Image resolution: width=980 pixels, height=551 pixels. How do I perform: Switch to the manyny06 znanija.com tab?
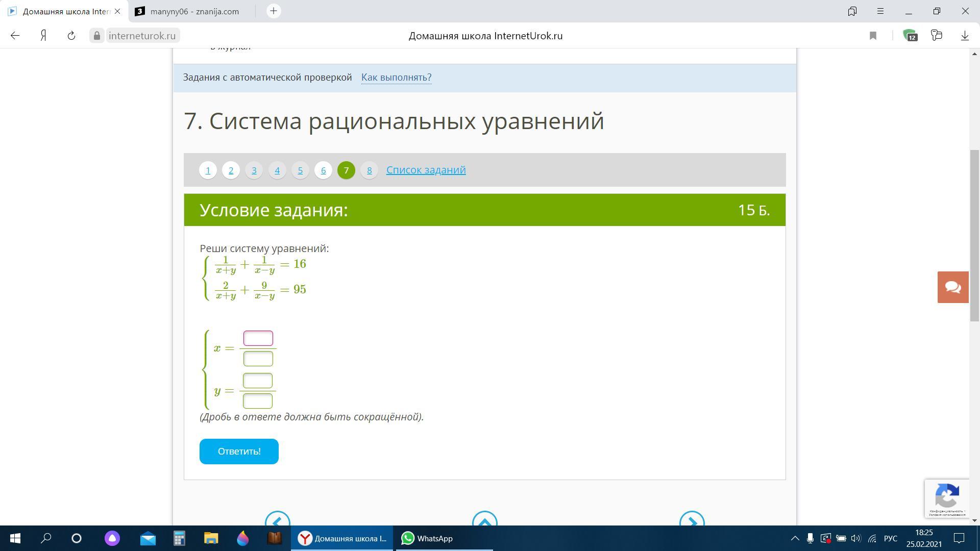point(194,11)
